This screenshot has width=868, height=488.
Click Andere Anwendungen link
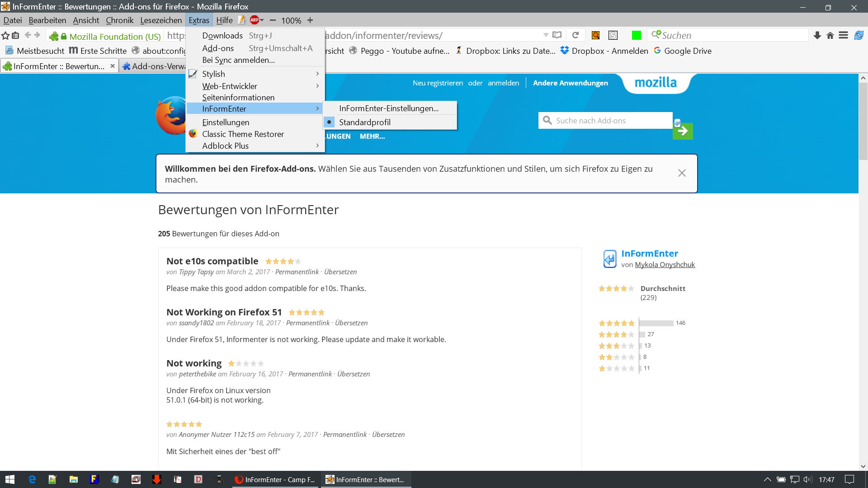(570, 83)
